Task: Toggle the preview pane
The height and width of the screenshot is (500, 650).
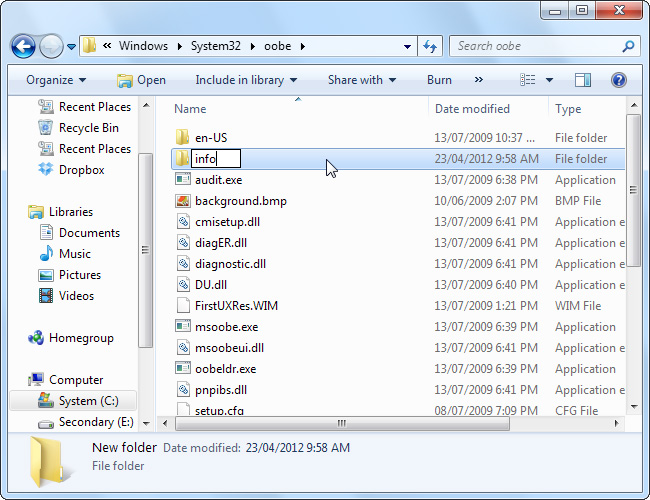Action: coord(582,80)
